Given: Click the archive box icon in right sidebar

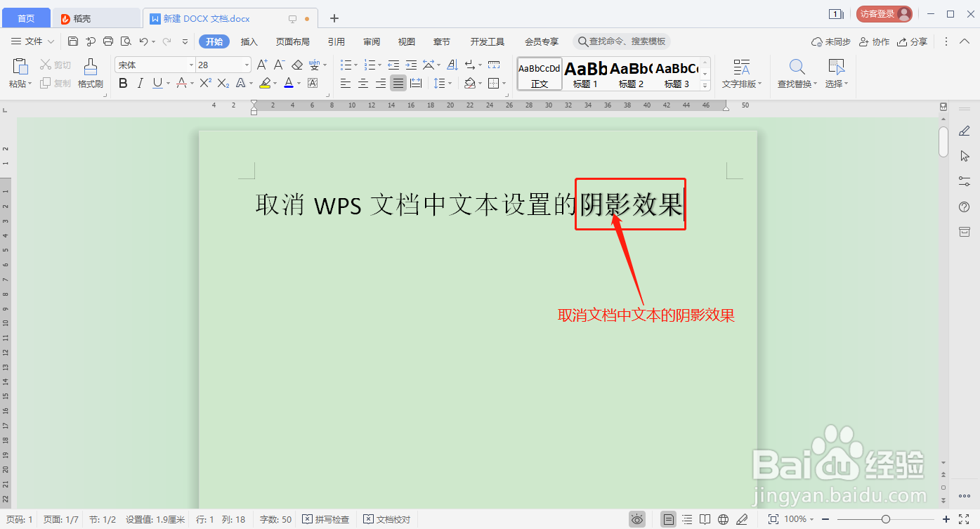Looking at the screenshot, I should point(965,232).
